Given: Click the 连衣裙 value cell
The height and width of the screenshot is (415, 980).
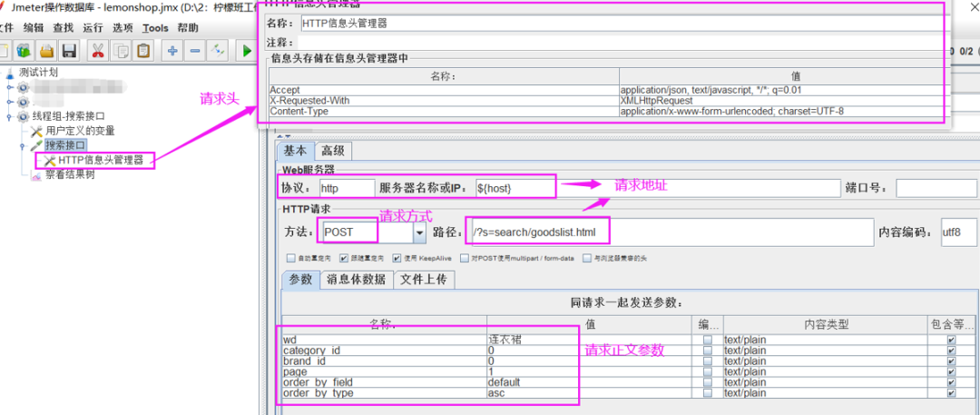Looking at the screenshot, I should pyautogui.click(x=590, y=340).
